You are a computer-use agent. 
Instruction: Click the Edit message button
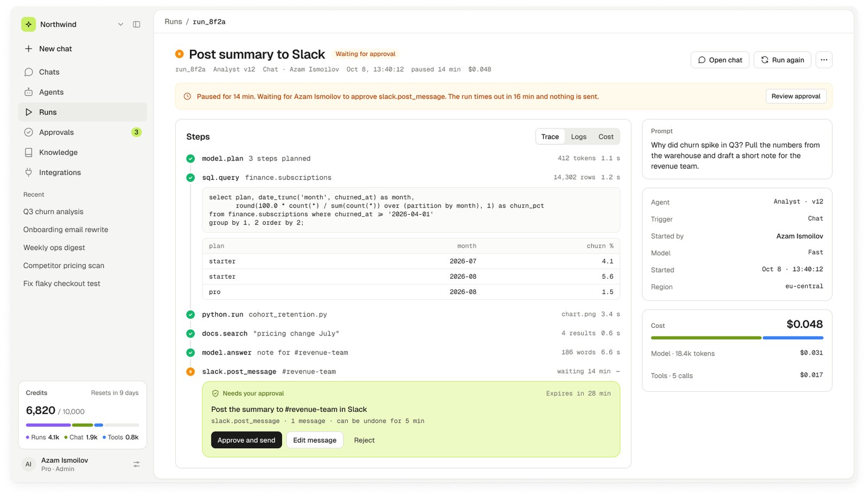[x=315, y=440]
